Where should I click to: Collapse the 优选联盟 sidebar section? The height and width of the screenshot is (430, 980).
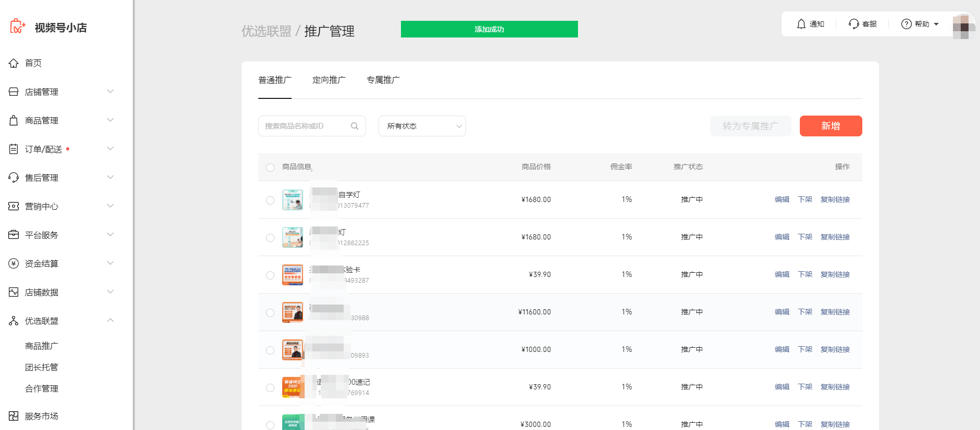(110, 321)
